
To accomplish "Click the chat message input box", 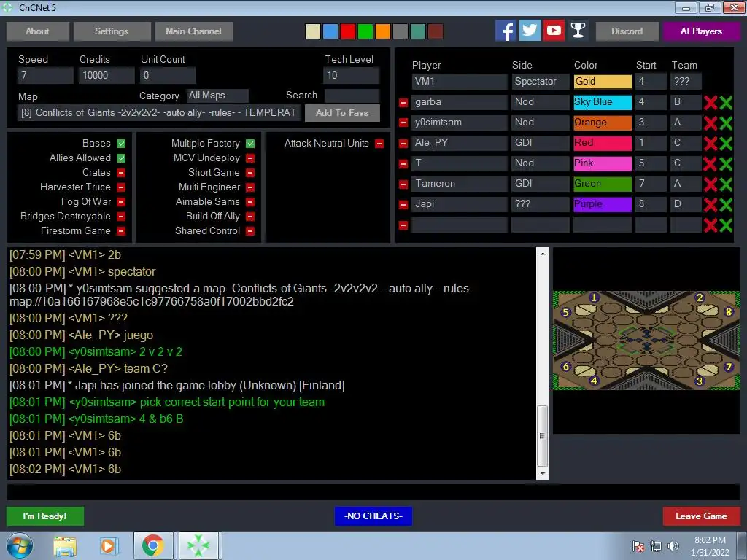I will click(373, 492).
